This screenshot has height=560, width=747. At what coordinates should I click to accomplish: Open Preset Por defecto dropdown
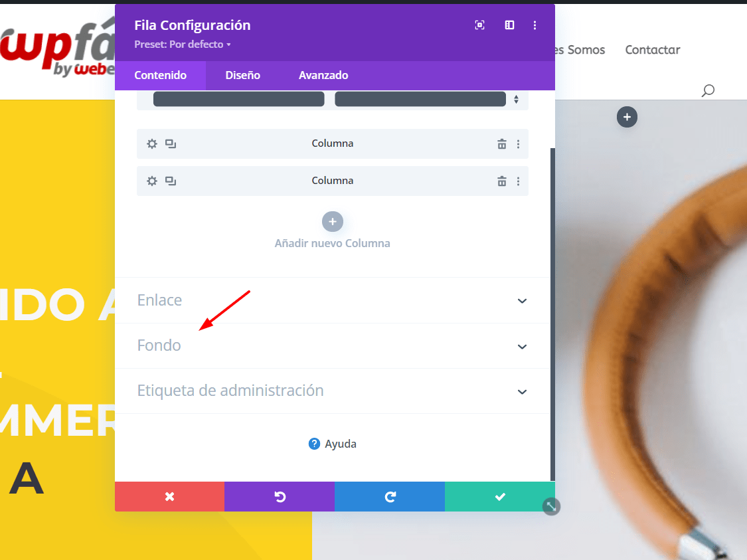(183, 45)
